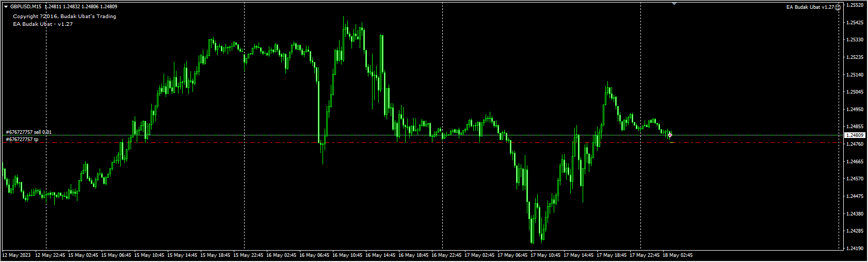Click the GBPUSD,M15 symbol title
The width and height of the screenshot is (868, 262).
(x=26, y=7)
